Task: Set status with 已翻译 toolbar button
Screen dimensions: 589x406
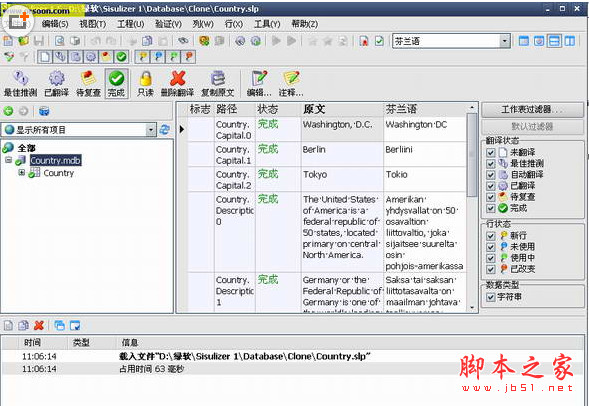Action: click(x=56, y=83)
